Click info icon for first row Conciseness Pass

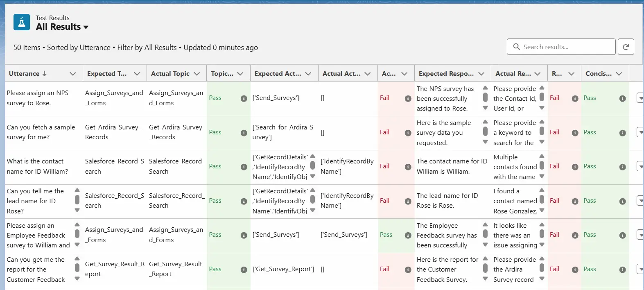point(622,98)
